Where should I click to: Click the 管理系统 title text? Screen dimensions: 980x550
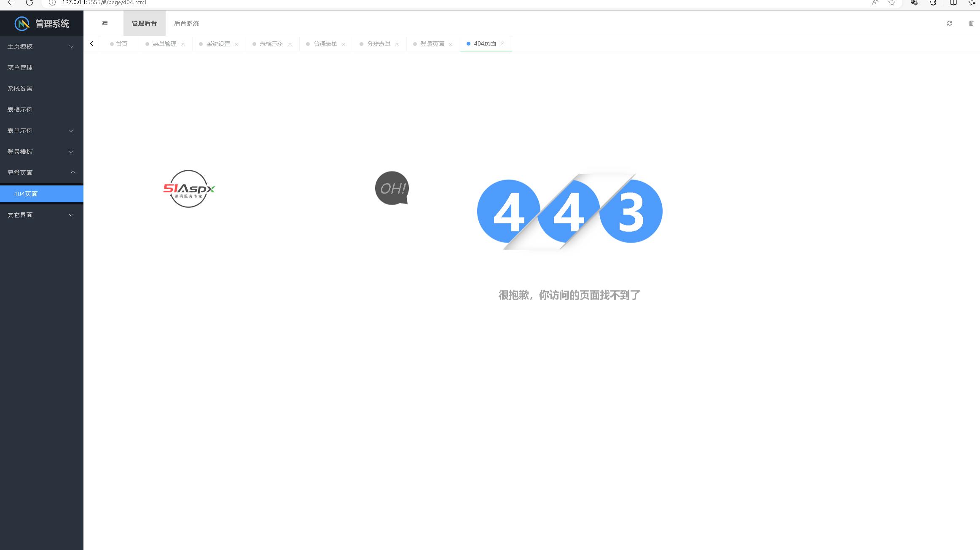52,24
